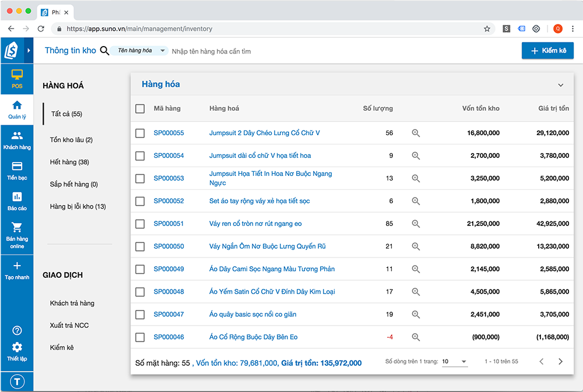Check the box for SP000053
This screenshot has height=392, width=583.
pyautogui.click(x=140, y=178)
